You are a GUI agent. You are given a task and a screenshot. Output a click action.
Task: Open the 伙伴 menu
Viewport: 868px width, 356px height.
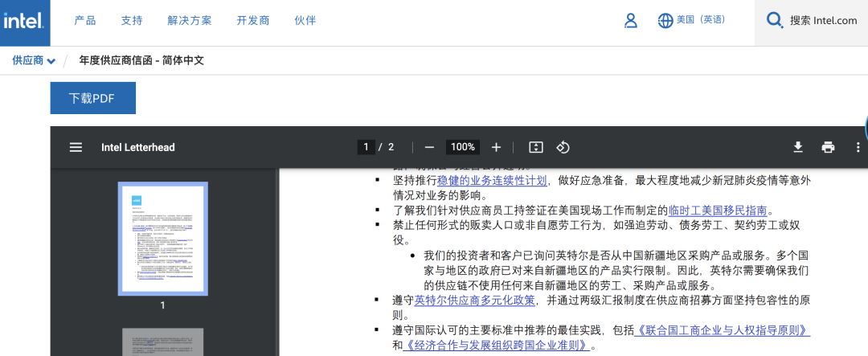point(305,20)
